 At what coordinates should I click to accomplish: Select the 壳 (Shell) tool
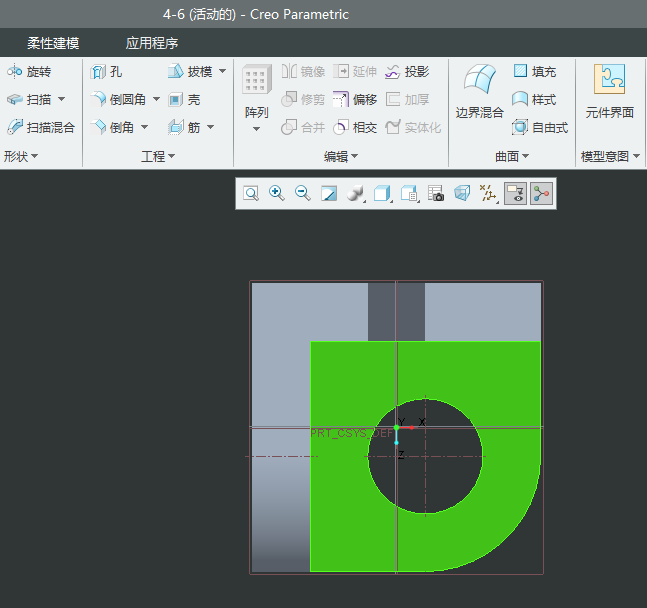click(x=185, y=100)
